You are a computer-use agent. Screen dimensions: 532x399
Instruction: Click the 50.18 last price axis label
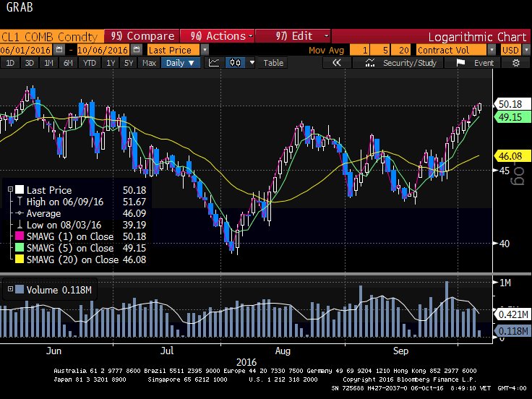512,104
